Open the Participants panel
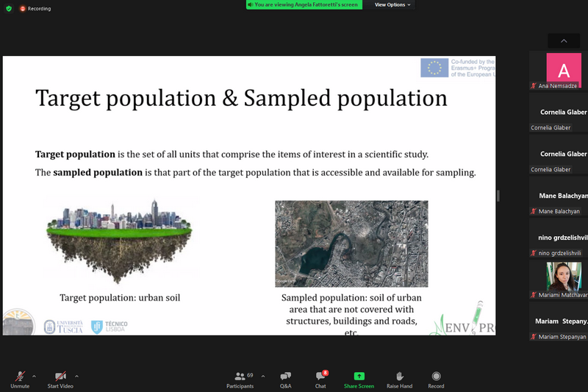The image size is (588, 392). pos(240,379)
